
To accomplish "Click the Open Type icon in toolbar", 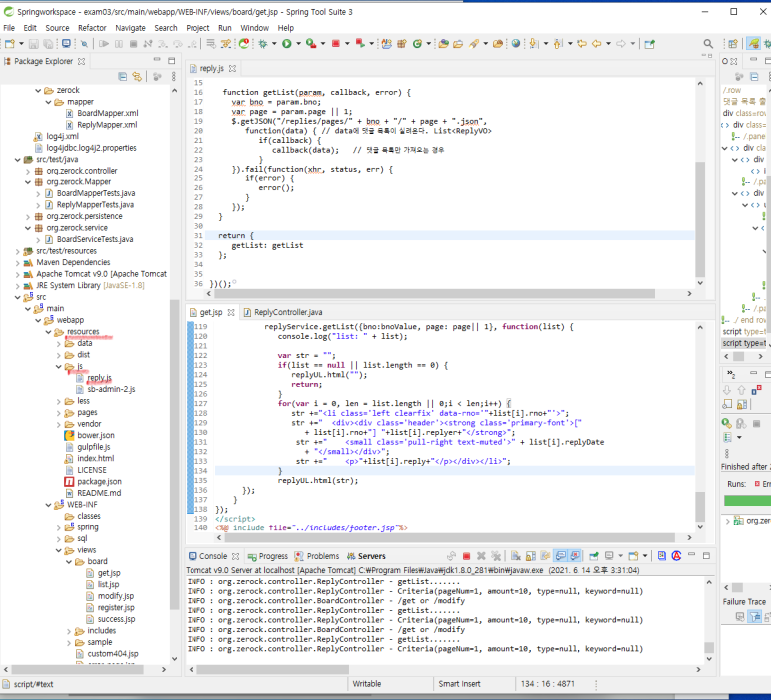I will tap(443, 44).
